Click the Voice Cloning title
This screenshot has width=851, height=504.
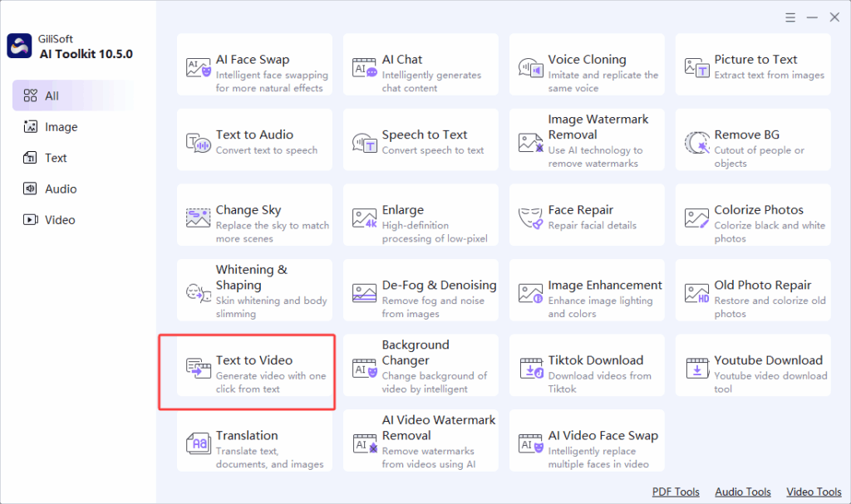587,59
